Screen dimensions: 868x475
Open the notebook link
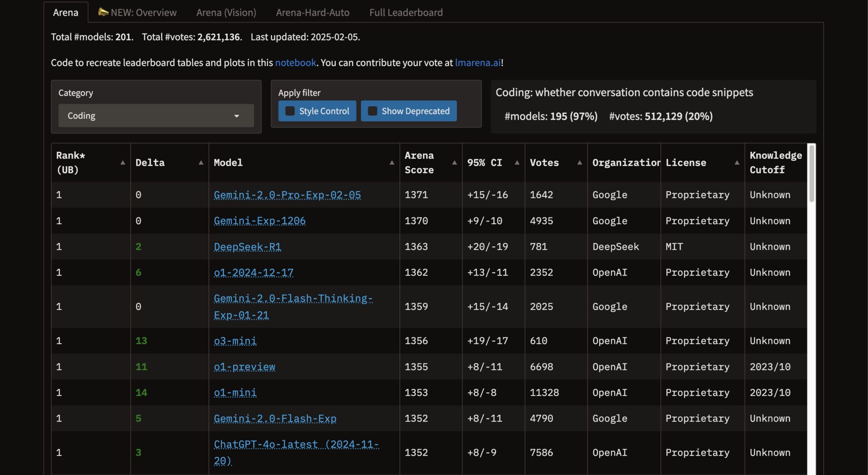tap(295, 63)
